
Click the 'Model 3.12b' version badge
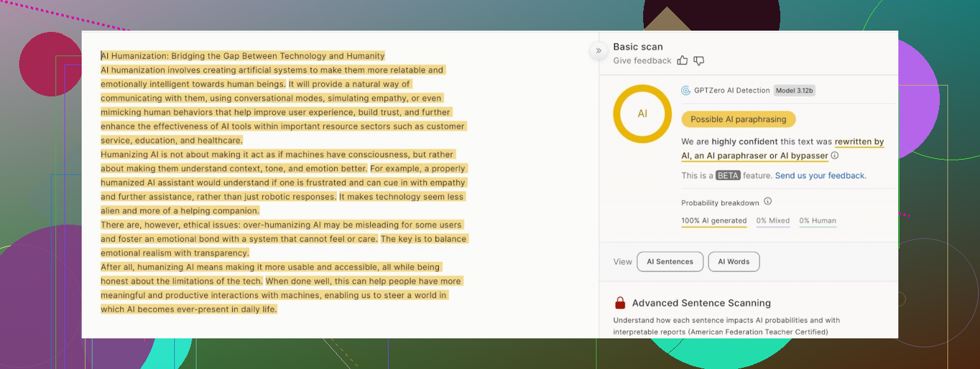pos(794,91)
